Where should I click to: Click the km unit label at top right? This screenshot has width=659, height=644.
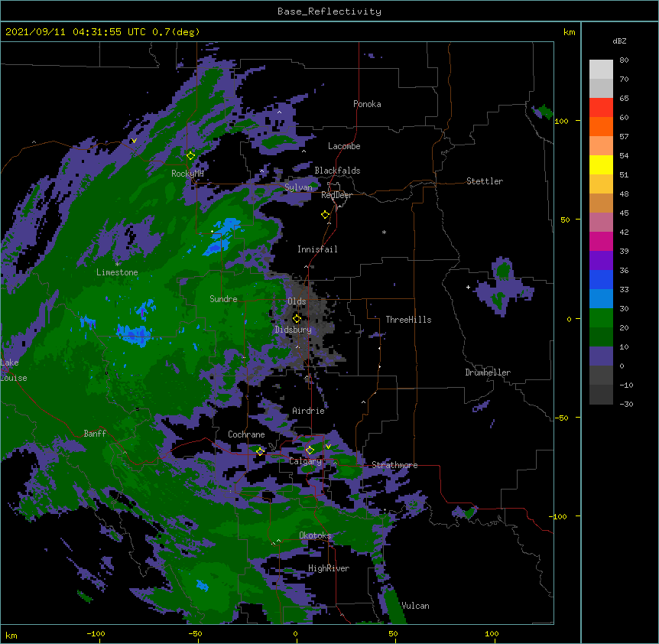tap(570, 32)
